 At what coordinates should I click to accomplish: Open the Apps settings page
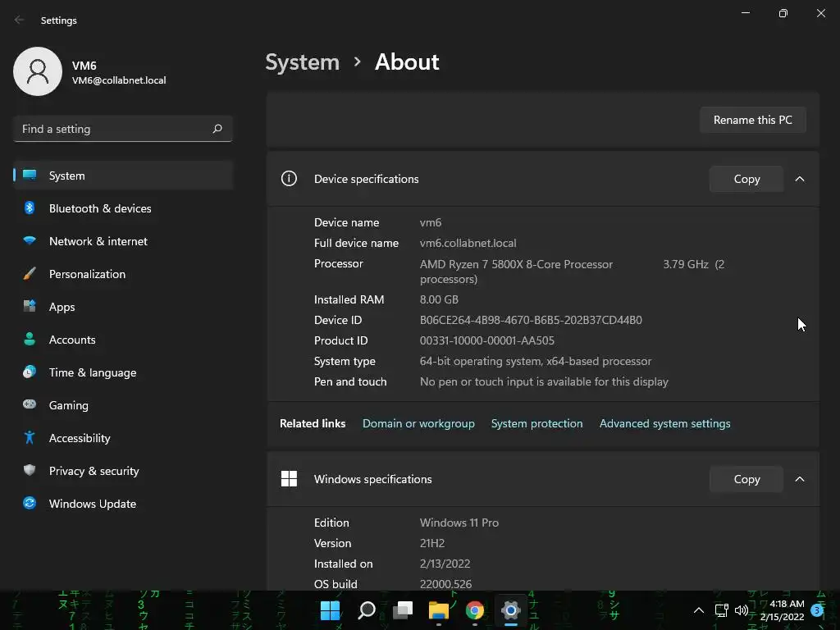point(123,307)
